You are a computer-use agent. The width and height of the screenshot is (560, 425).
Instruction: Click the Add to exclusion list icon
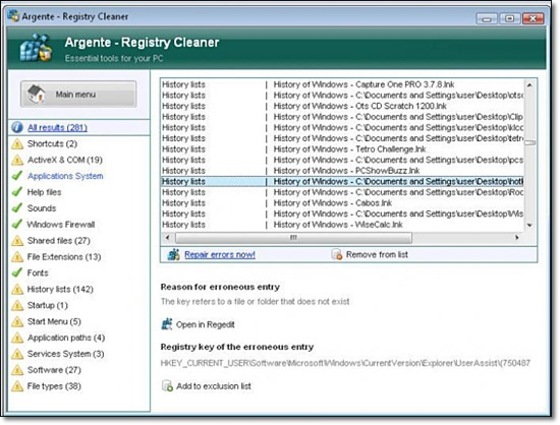(x=167, y=386)
